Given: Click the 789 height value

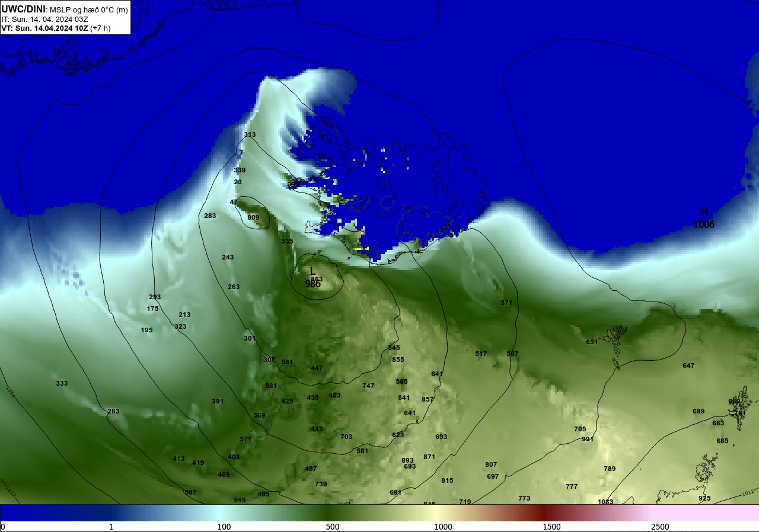Looking at the screenshot, I should tap(610, 469).
